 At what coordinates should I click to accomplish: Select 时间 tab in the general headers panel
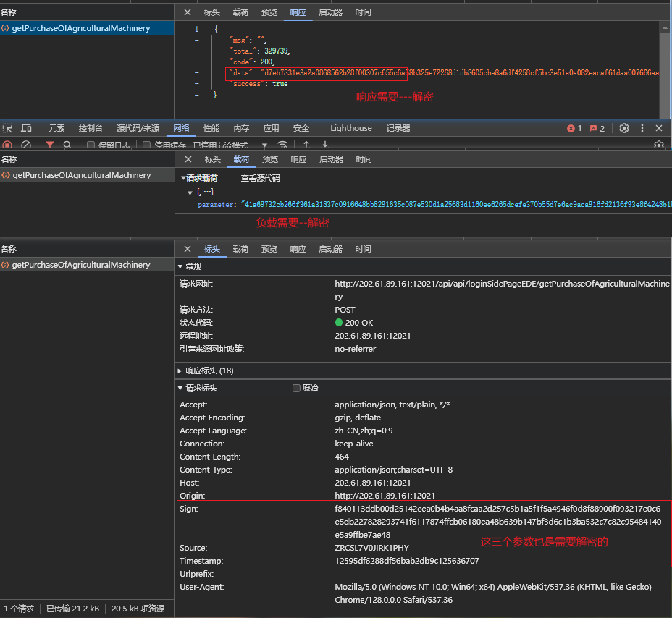[x=363, y=249]
